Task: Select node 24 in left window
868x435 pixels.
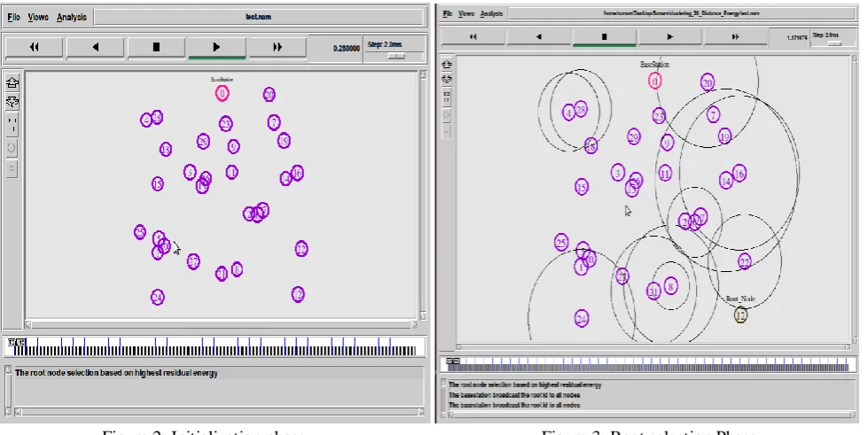Action: [x=158, y=297]
